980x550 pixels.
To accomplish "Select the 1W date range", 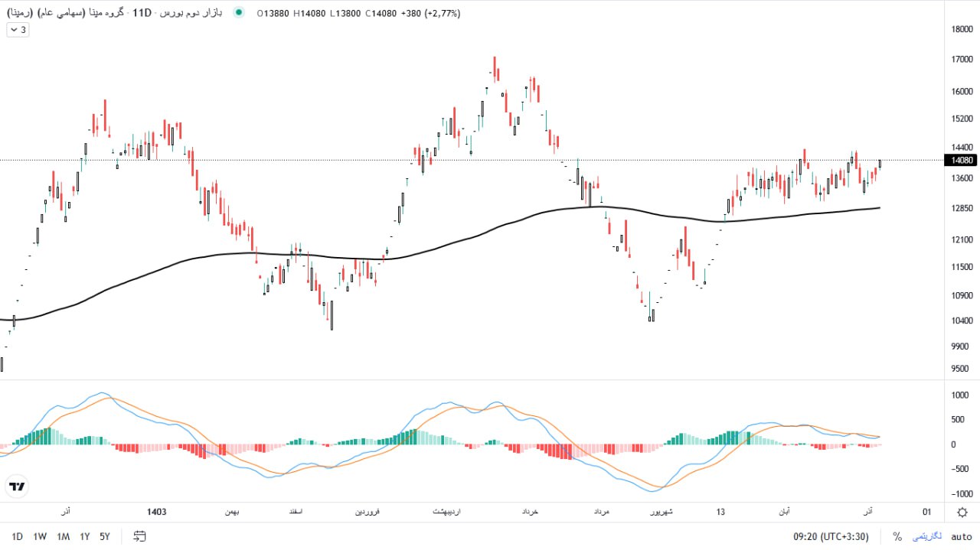I will pos(40,536).
